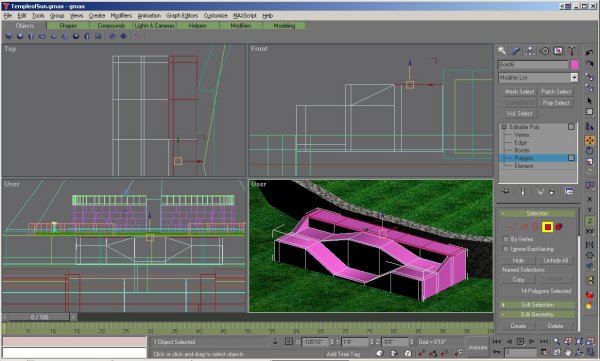600x361 pixels.
Task: Click the Unhide All button
Action: pyautogui.click(x=556, y=260)
